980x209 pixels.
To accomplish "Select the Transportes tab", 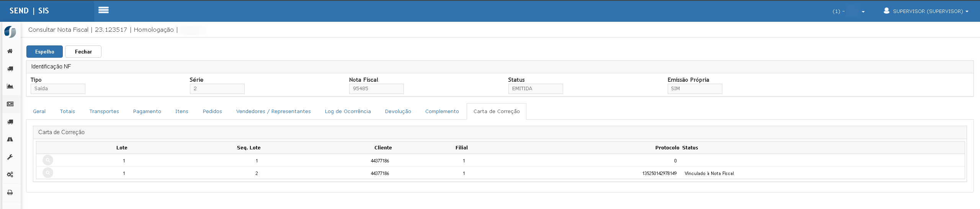I will tap(104, 112).
